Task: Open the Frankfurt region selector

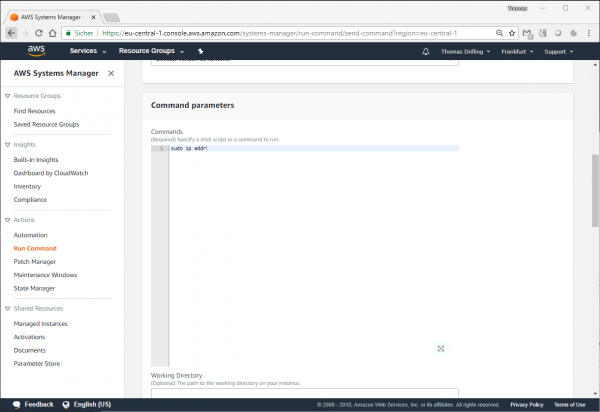Action: pyautogui.click(x=517, y=52)
